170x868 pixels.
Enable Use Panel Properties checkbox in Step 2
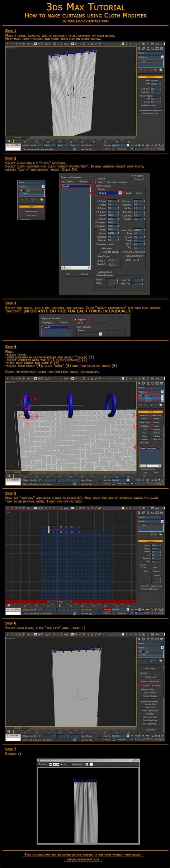click(105, 182)
